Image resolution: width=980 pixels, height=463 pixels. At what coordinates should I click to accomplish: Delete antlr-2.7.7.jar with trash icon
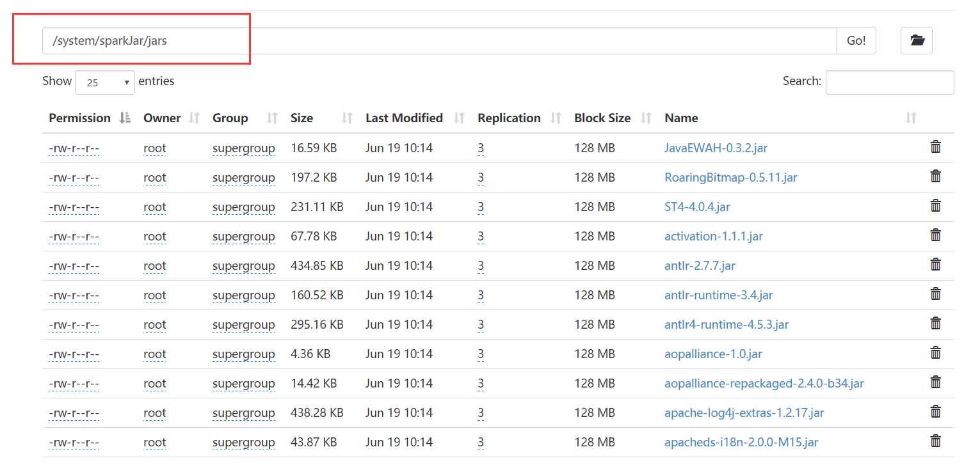[935, 265]
